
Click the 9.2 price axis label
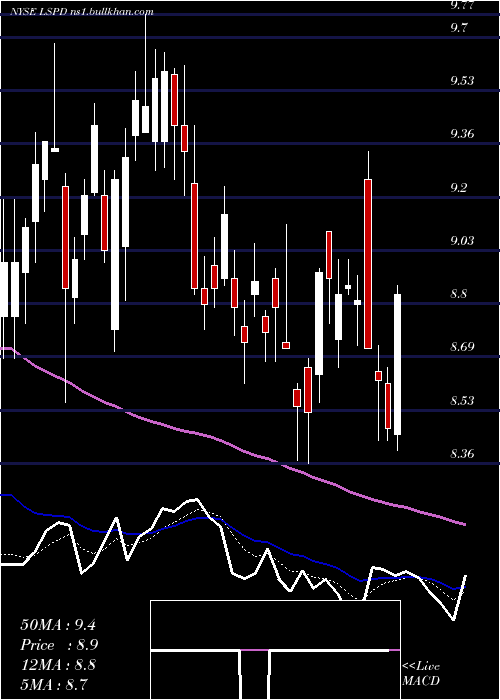point(459,187)
